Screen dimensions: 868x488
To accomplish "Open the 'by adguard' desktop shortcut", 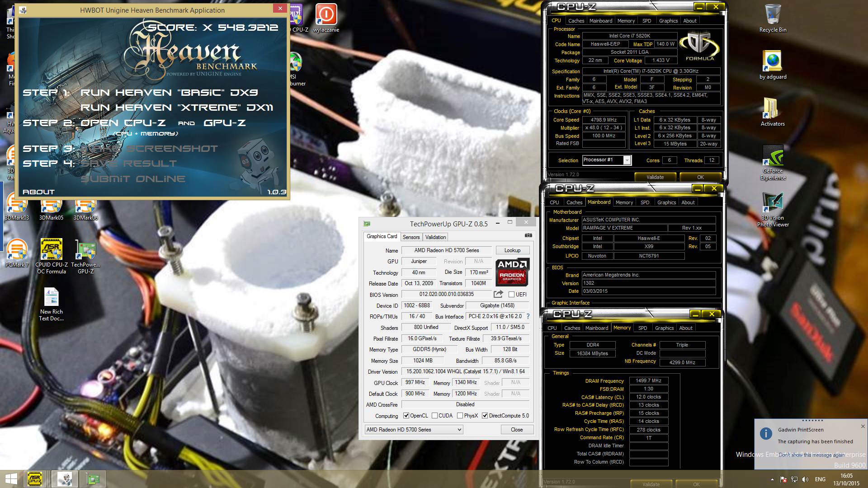I will tap(773, 64).
